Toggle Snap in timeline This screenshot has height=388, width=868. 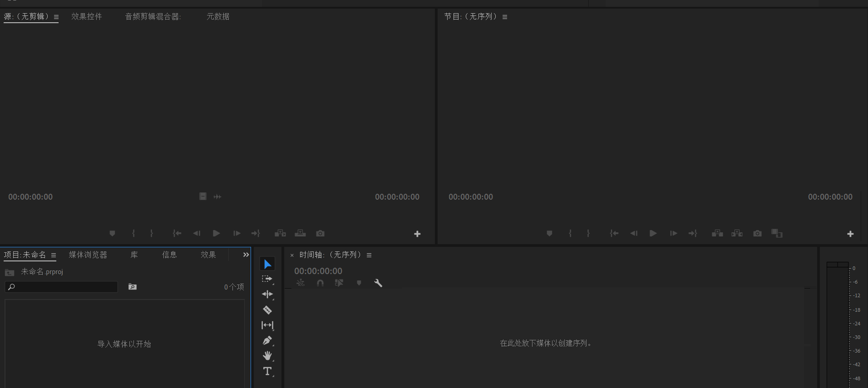coord(320,283)
